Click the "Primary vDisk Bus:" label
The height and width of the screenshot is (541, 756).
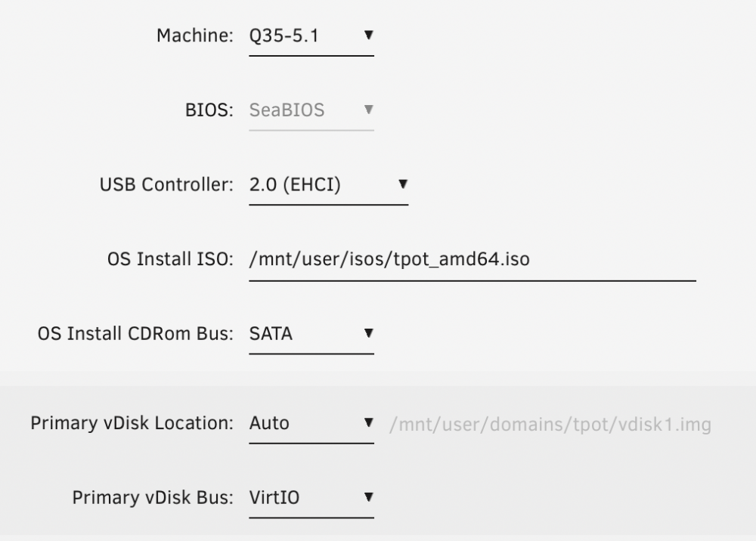pos(153,498)
